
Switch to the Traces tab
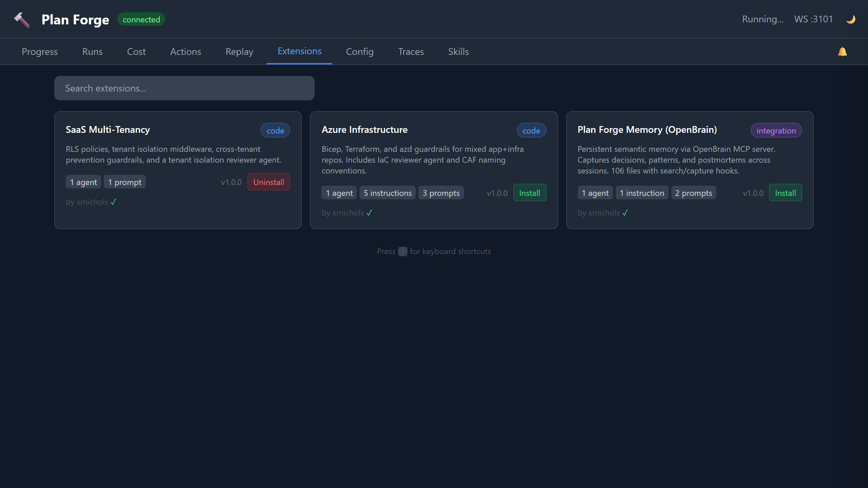[411, 52]
